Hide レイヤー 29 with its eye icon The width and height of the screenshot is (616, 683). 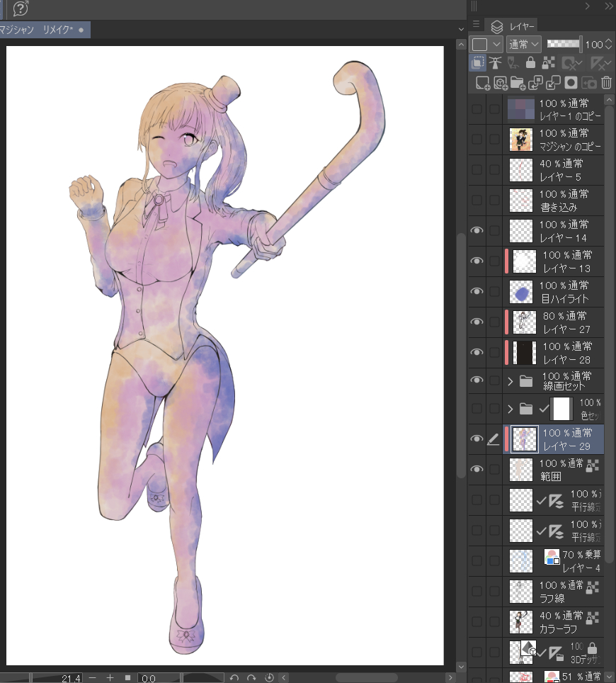coord(477,439)
